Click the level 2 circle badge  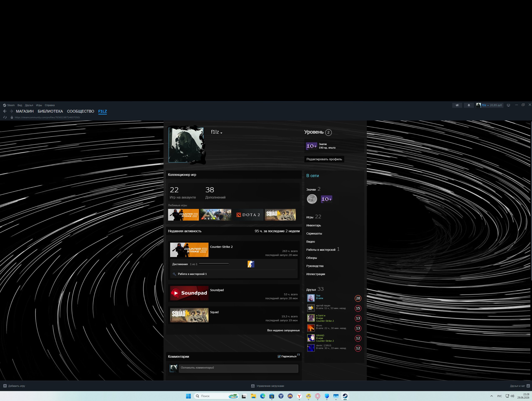tap(328, 132)
